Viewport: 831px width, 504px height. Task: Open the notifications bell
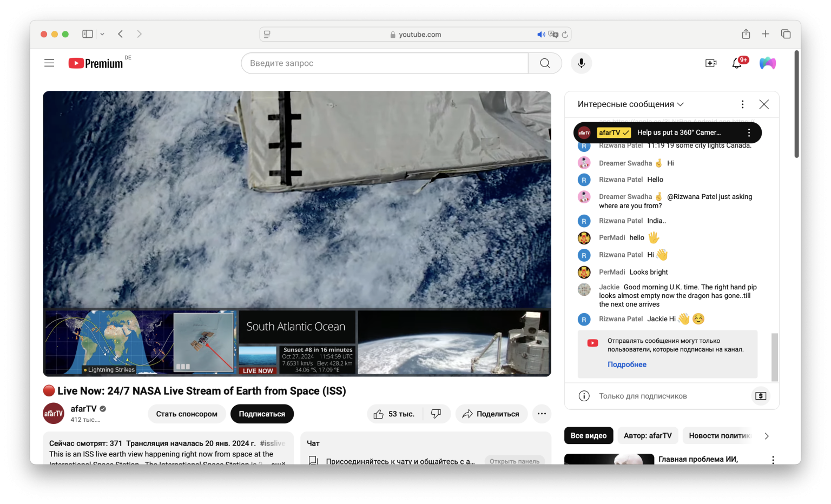click(x=736, y=63)
